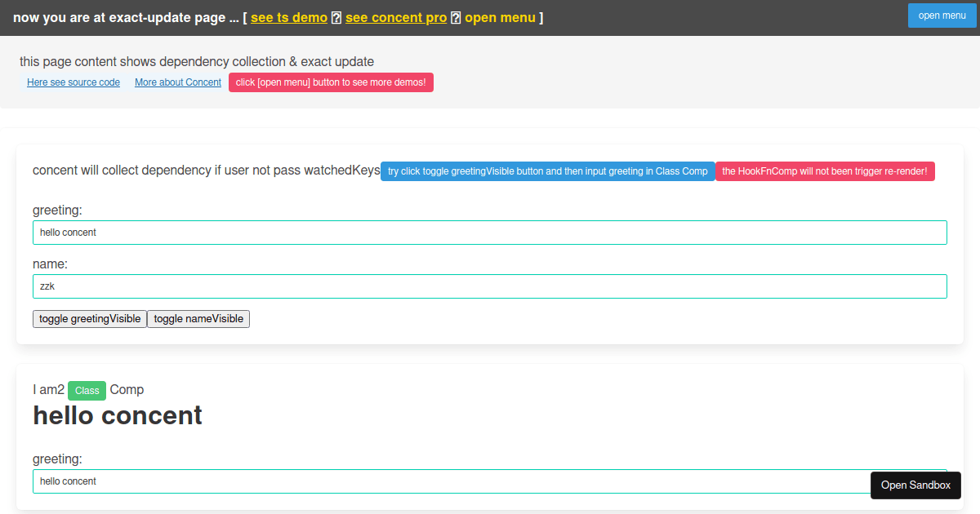Image resolution: width=980 pixels, height=514 pixels.
Task: Click the help icon after 'see concent pro'
Action: click(x=456, y=17)
